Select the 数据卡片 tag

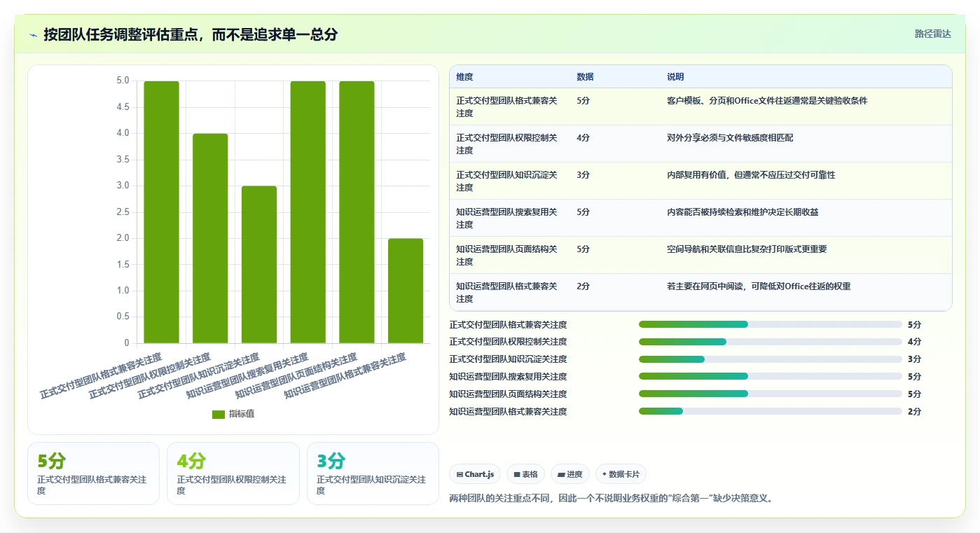pyautogui.click(x=621, y=474)
